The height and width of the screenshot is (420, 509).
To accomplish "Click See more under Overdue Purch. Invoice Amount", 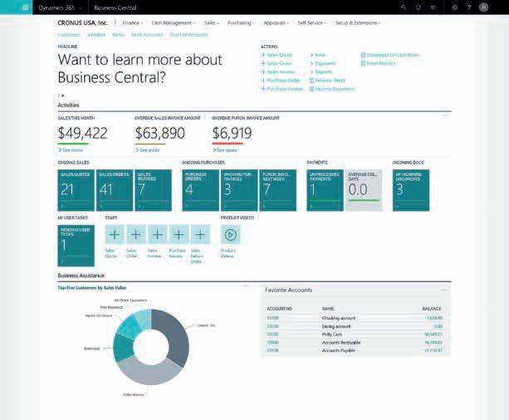I will (225, 150).
